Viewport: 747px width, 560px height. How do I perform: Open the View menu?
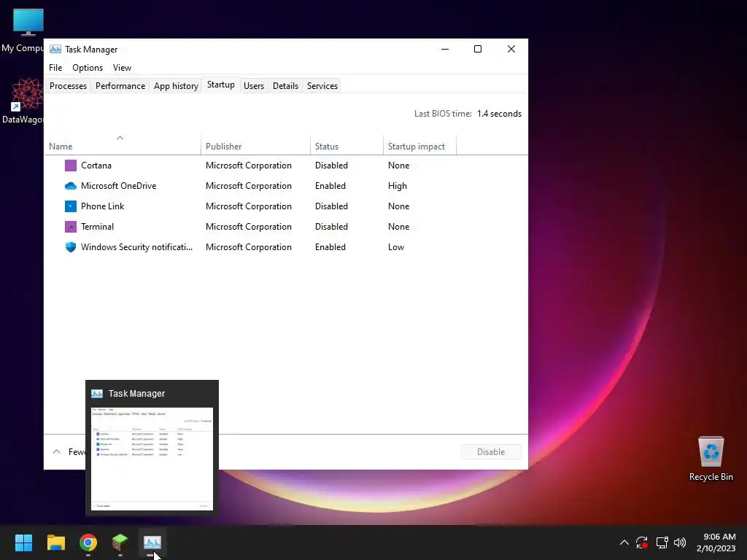122,68
